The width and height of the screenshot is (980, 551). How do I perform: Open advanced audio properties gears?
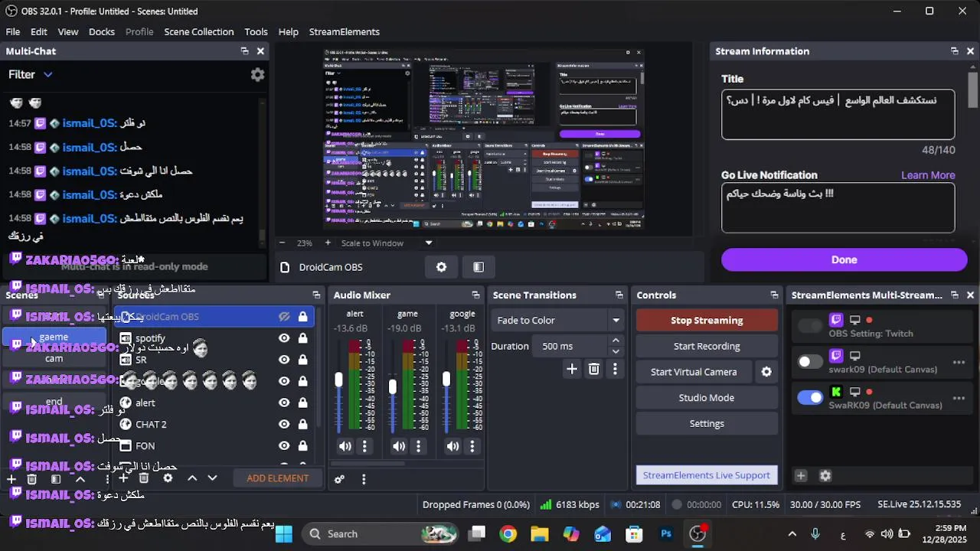[x=339, y=479]
